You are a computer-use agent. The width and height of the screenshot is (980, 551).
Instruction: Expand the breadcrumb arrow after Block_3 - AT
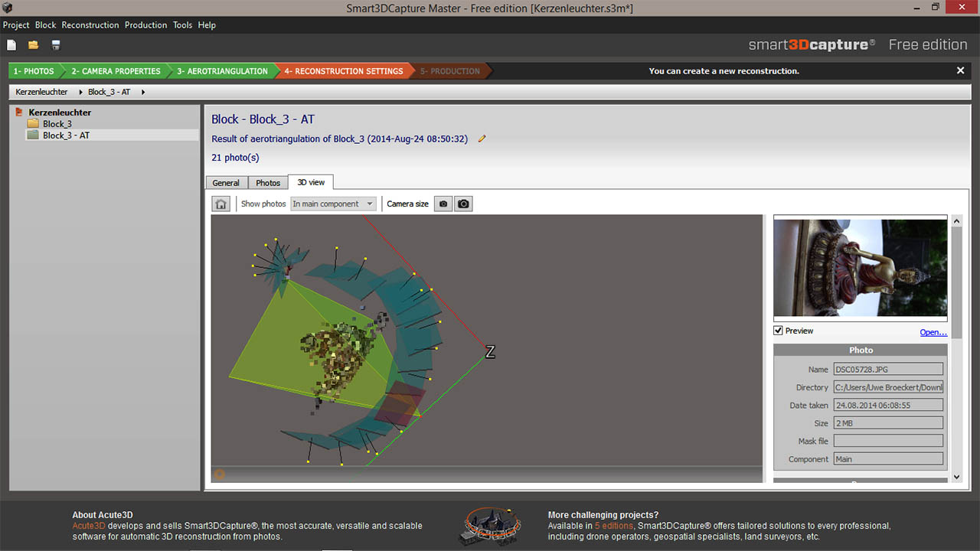(143, 92)
